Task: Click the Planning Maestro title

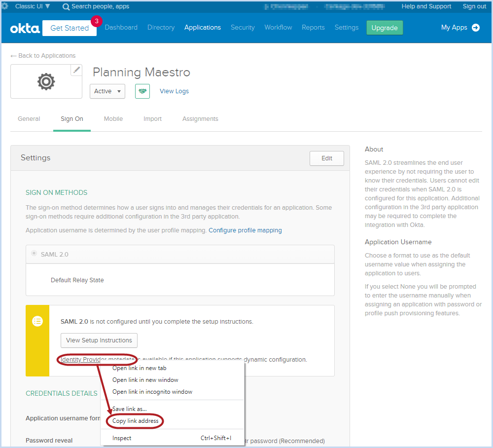Action: click(141, 73)
